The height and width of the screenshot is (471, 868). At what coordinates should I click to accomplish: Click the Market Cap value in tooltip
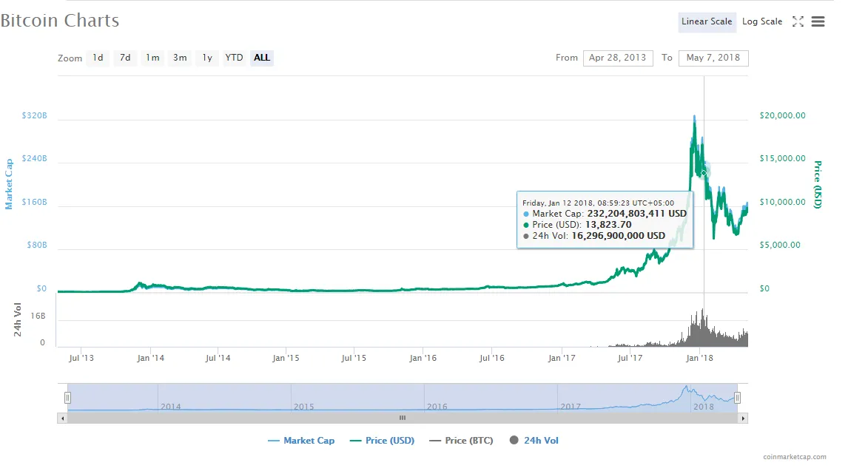(x=636, y=214)
